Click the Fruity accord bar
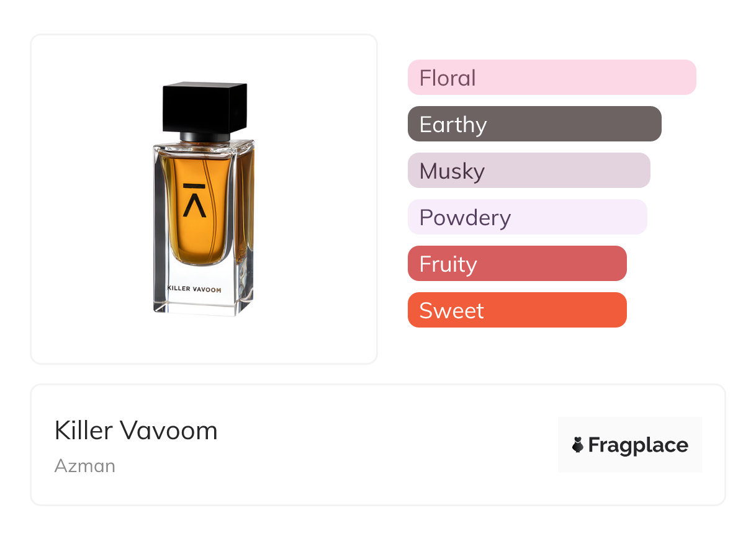The height and width of the screenshot is (536, 756). click(516, 264)
